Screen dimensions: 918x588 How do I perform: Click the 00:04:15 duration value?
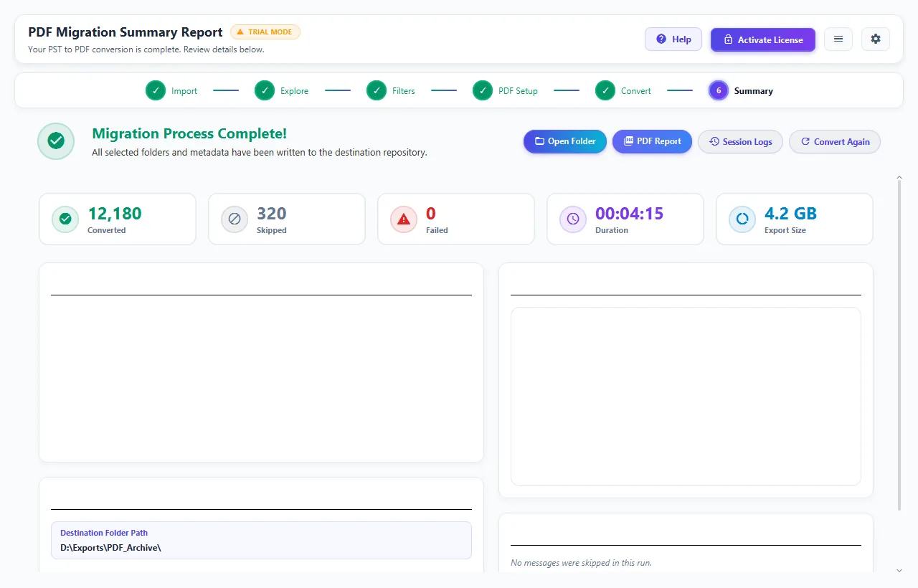point(629,214)
